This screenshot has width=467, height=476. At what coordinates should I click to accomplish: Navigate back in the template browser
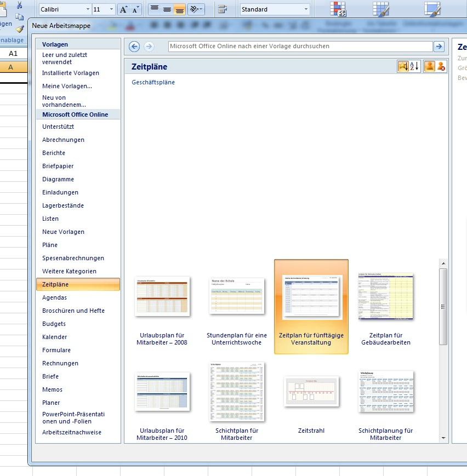click(x=134, y=47)
